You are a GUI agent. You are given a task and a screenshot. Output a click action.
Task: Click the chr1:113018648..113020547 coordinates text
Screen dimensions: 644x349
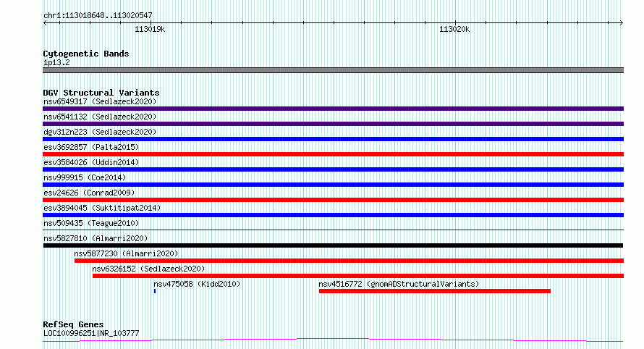(98, 15)
